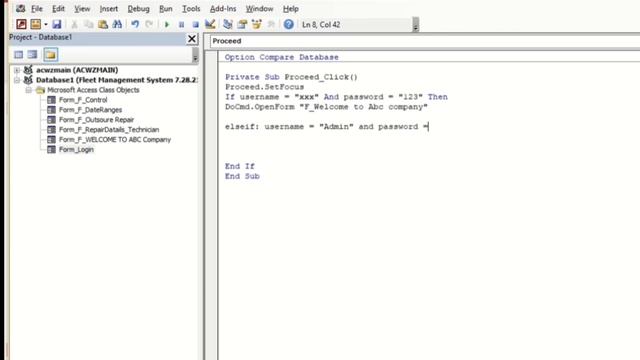Click View Object icon in Project panel

[32, 54]
